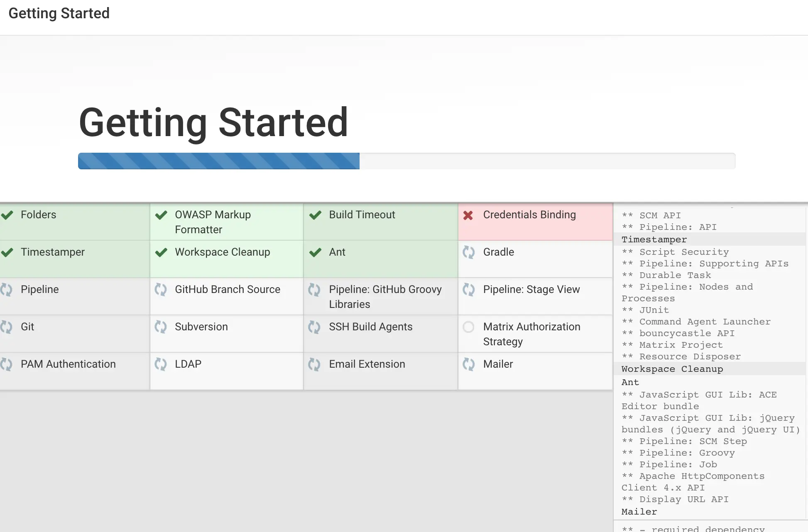808x532 pixels.
Task: Click the pending icon next to Mailer
Action: (x=468, y=364)
